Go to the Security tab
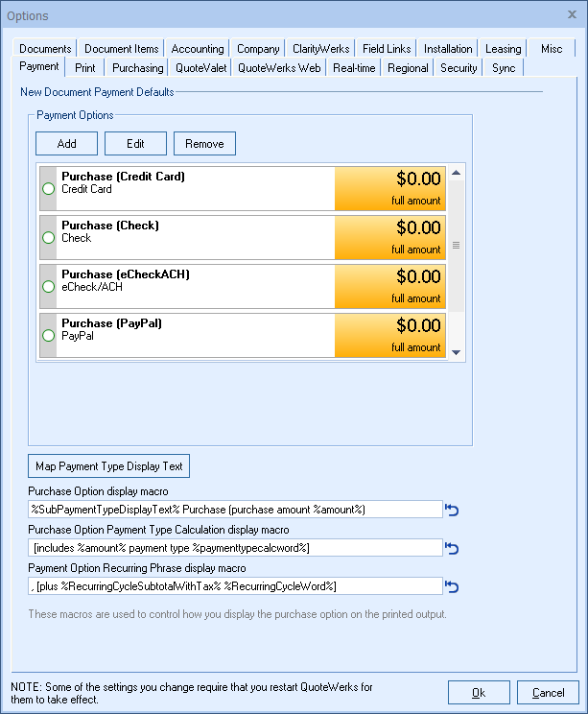588x714 pixels. tap(459, 68)
